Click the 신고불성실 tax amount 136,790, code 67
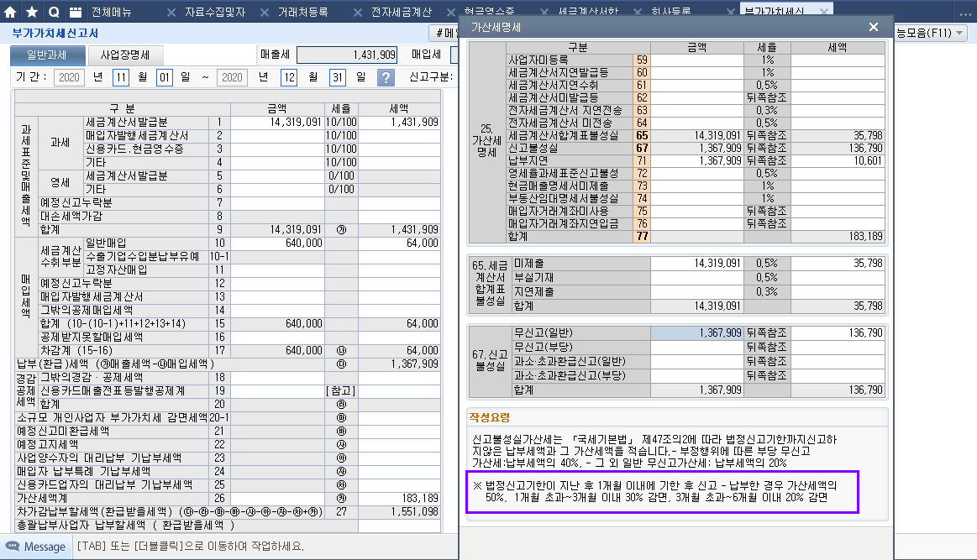 tap(838, 148)
